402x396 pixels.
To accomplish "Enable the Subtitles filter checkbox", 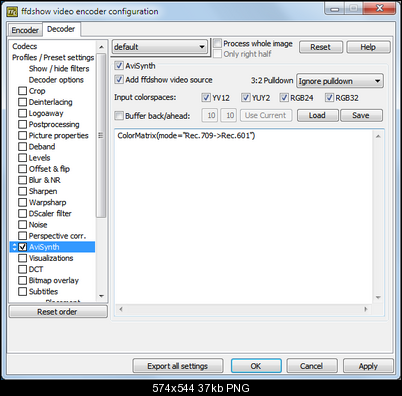I will [x=22, y=291].
